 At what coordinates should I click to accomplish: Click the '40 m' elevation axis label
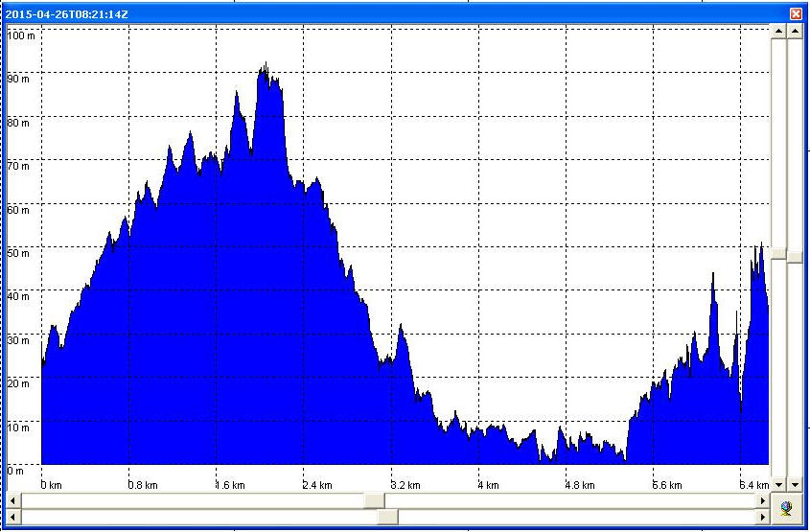point(18,296)
